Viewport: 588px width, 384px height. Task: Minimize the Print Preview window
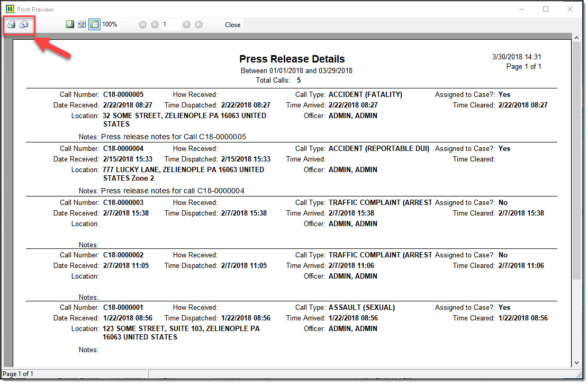[521, 9]
